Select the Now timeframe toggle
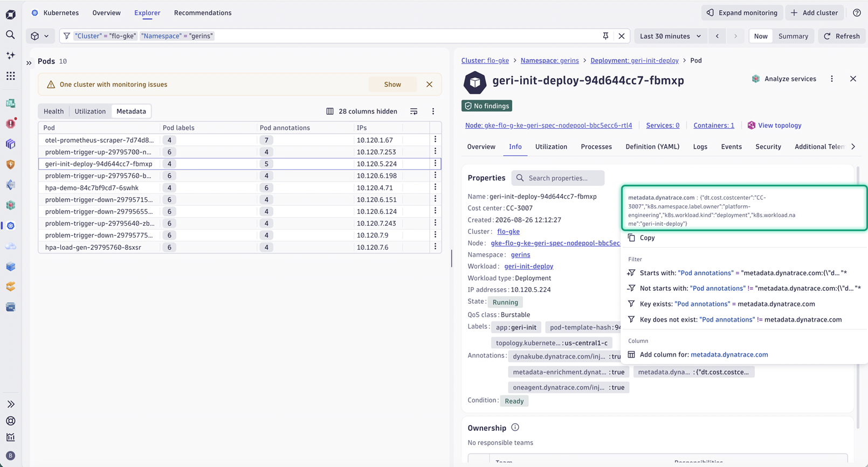 click(761, 36)
